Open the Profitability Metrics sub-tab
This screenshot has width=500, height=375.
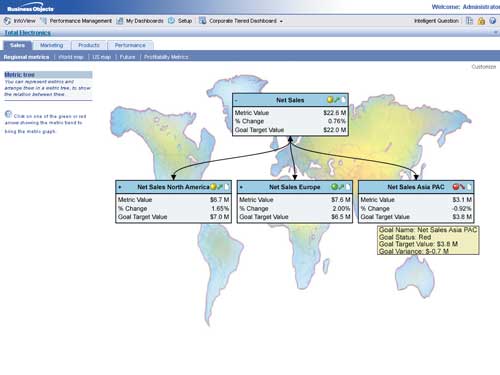(x=166, y=57)
